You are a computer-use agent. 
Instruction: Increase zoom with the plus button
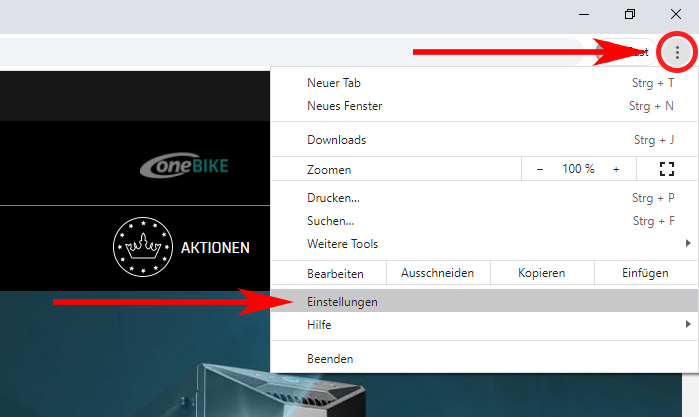pyautogui.click(x=616, y=169)
